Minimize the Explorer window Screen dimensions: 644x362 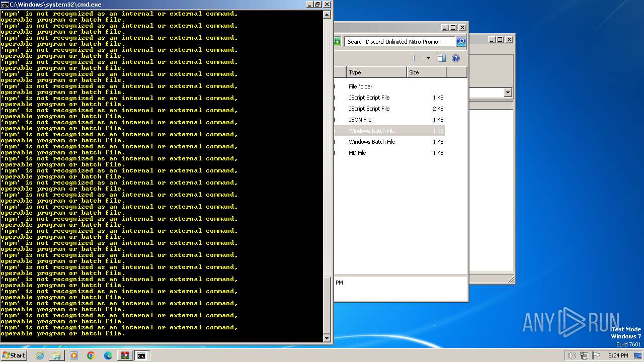coord(445,28)
